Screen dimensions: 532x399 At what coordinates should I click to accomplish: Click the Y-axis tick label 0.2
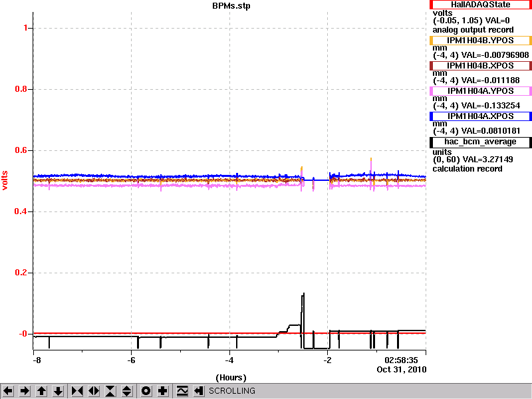point(21,273)
